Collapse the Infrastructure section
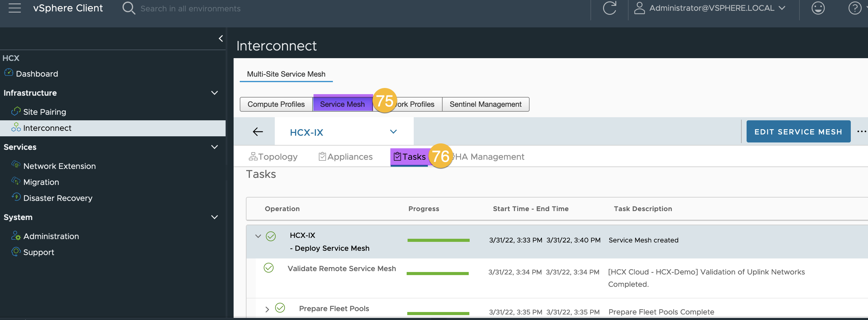Image resolution: width=868 pixels, height=320 pixels. coord(214,93)
